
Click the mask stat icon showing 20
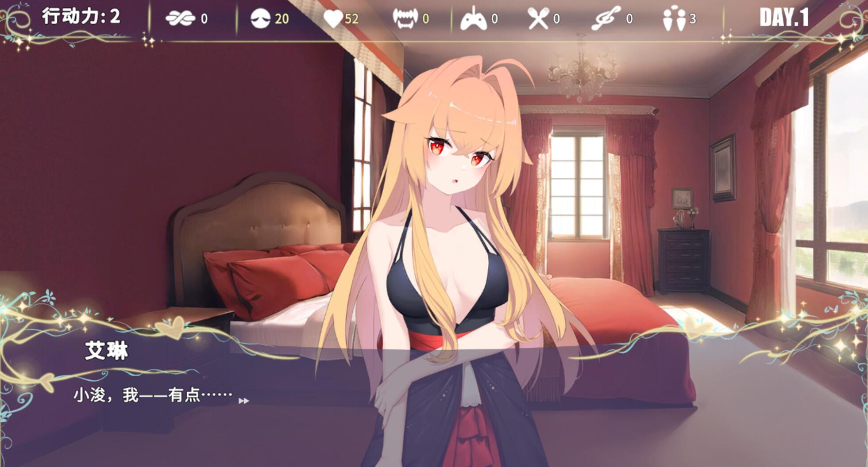pos(261,19)
